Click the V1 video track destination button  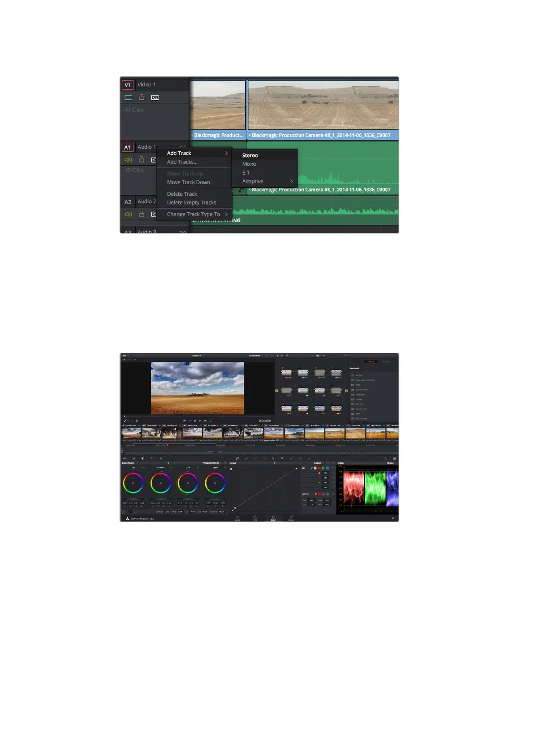pyautogui.click(x=128, y=85)
